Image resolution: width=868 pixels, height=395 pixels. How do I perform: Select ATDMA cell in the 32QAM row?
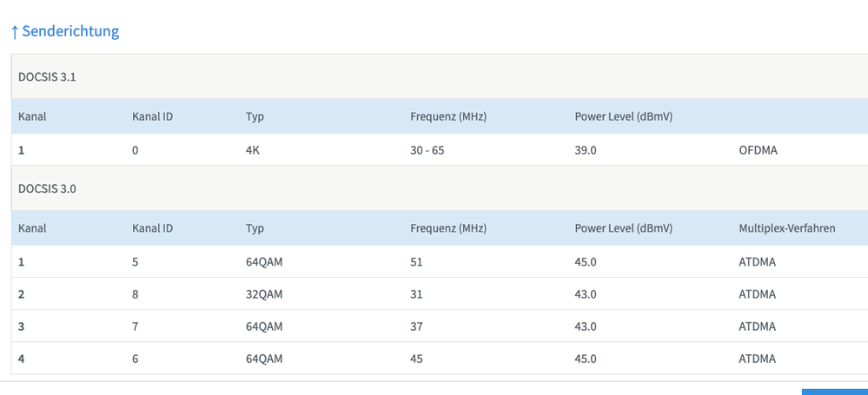757,294
